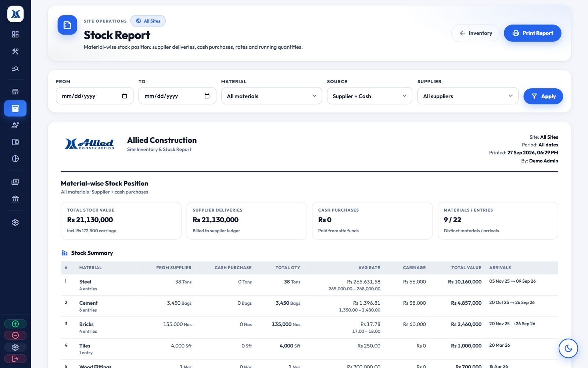
Task: Apply the filters with Apply button
Action: (543, 96)
